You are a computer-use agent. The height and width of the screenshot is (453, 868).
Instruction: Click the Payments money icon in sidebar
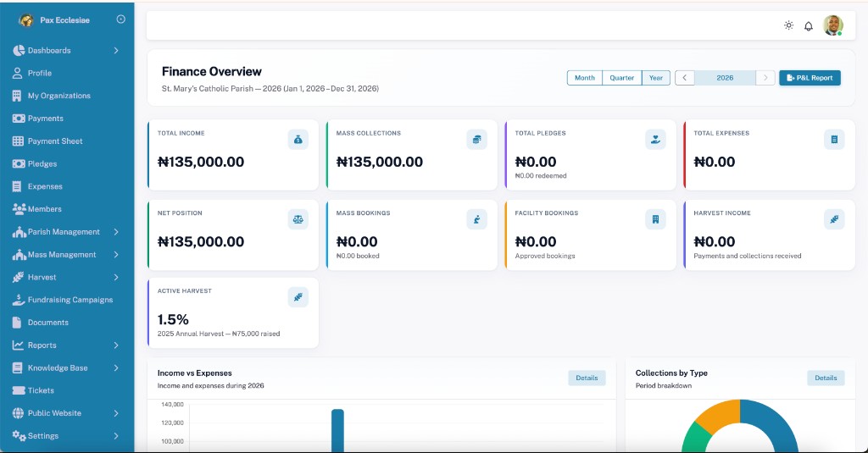(x=19, y=119)
